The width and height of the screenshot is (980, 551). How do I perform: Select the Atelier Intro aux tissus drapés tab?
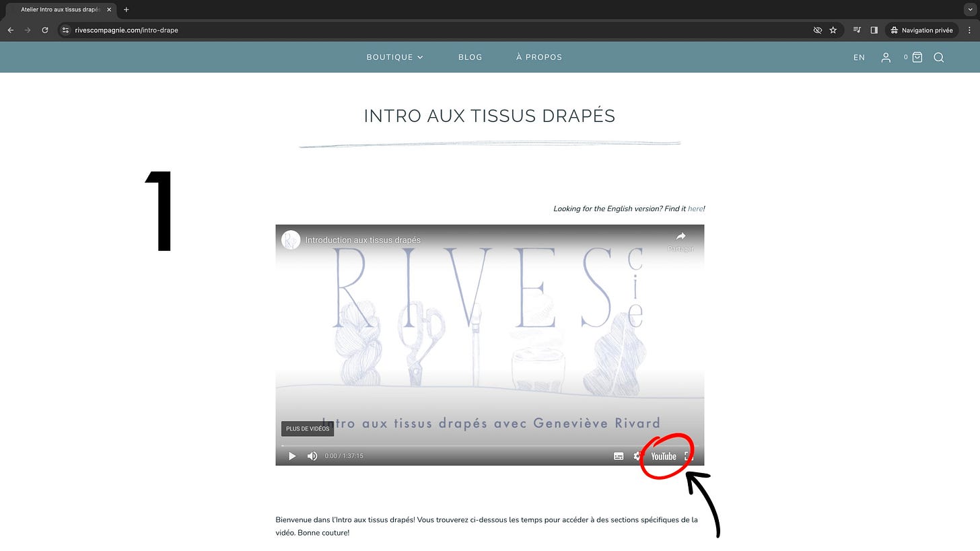point(61,9)
